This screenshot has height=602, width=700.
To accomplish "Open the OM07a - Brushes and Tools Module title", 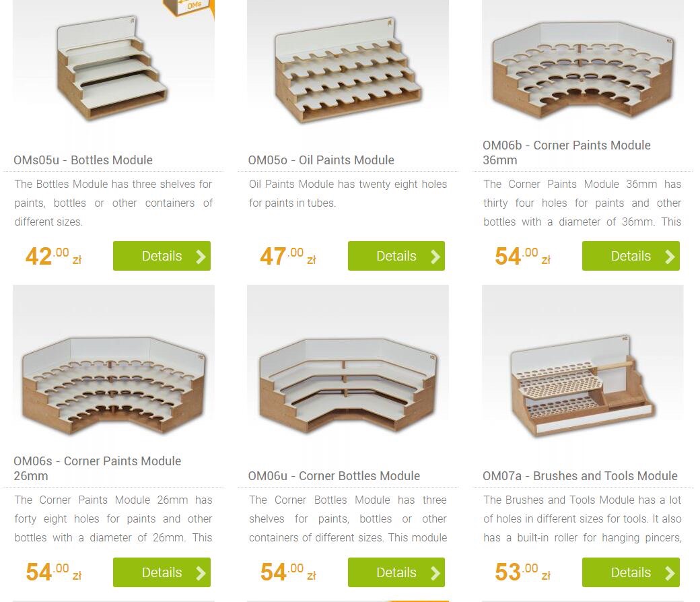I will pos(580,475).
